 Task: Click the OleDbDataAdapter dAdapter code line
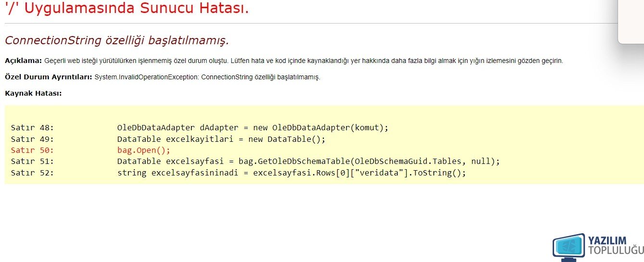253,128
